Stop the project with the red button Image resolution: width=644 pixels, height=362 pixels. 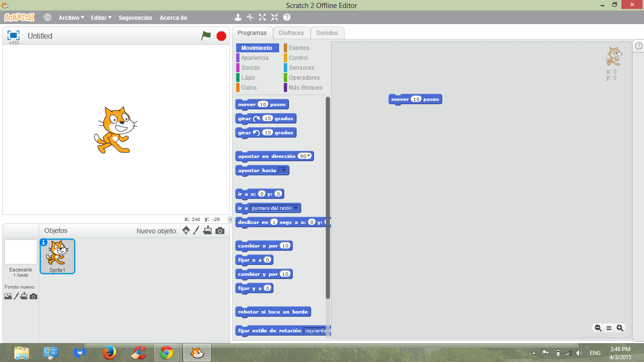[x=221, y=36]
